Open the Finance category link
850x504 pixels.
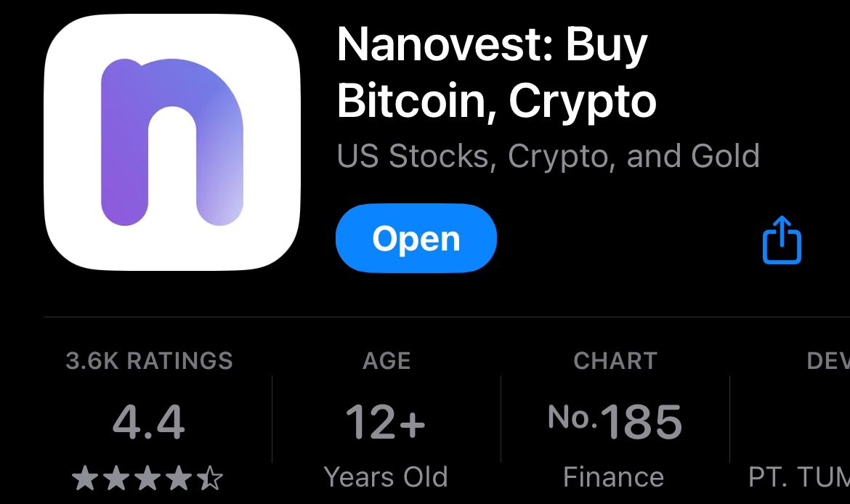[614, 477]
